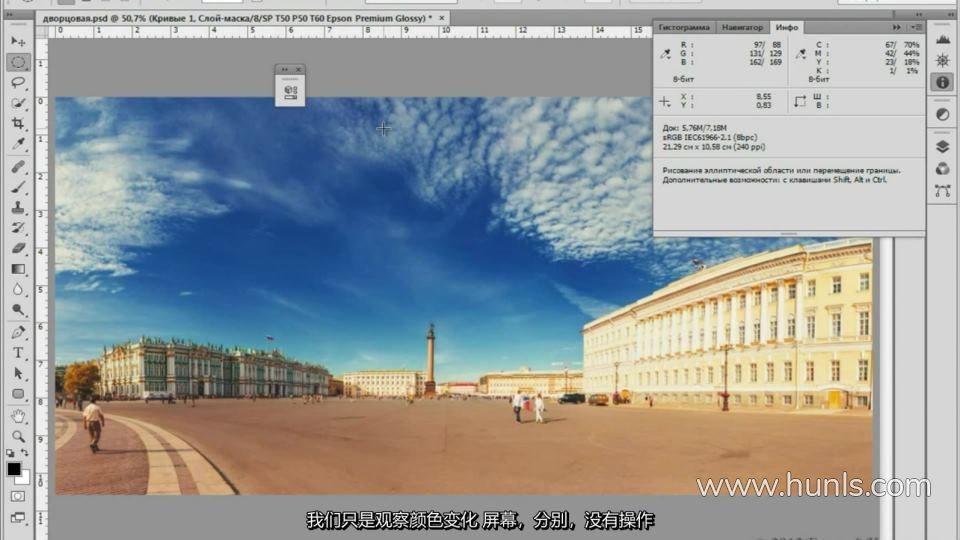Select the Clone Stamp tool

click(x=18, y=208)
